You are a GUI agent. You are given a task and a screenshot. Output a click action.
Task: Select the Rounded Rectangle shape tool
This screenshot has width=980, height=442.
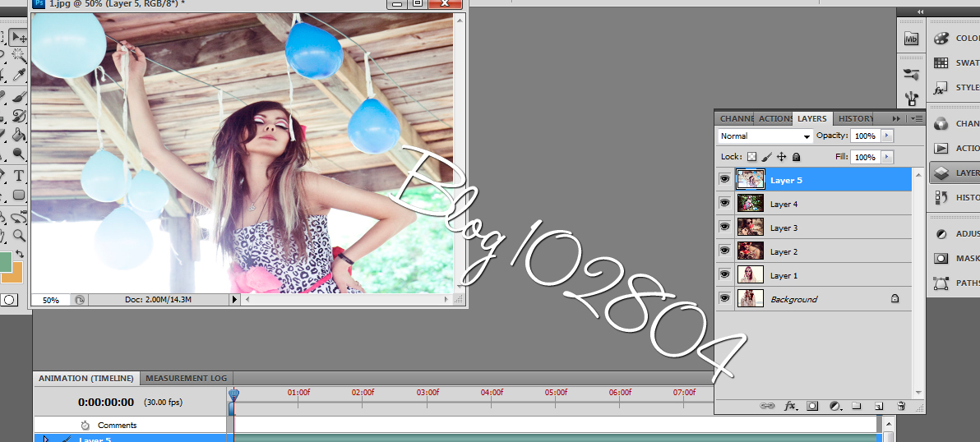(20, 195)
